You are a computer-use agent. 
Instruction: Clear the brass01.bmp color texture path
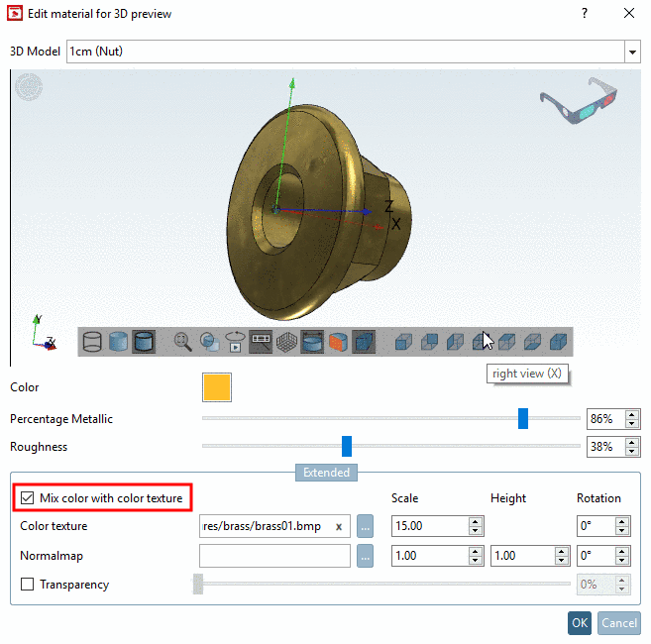[x=339, y=526]
